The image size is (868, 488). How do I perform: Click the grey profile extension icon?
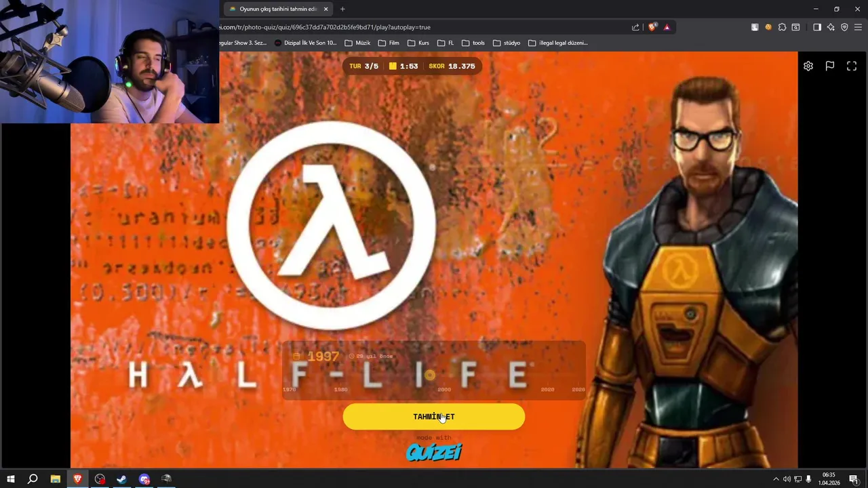pyautogui.click(x=755, y=27)
